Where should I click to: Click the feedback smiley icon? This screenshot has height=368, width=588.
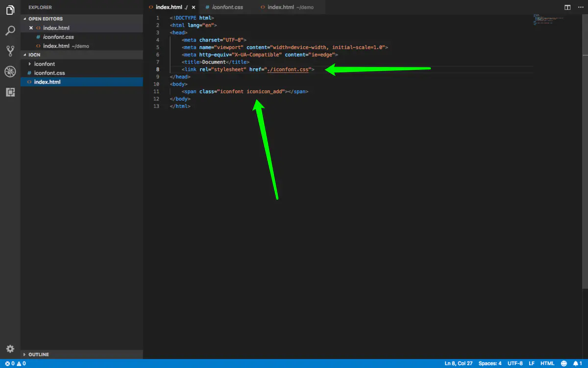[563, 364]
